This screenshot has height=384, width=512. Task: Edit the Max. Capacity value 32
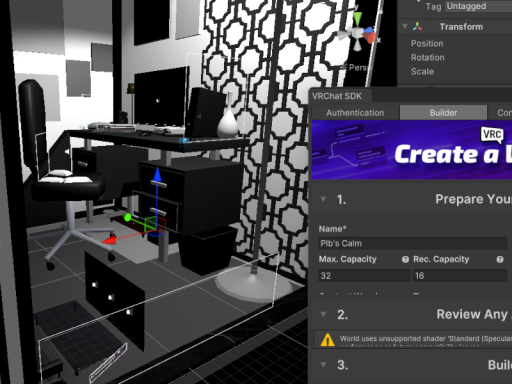pyautogui.click(x=364, y=276)
